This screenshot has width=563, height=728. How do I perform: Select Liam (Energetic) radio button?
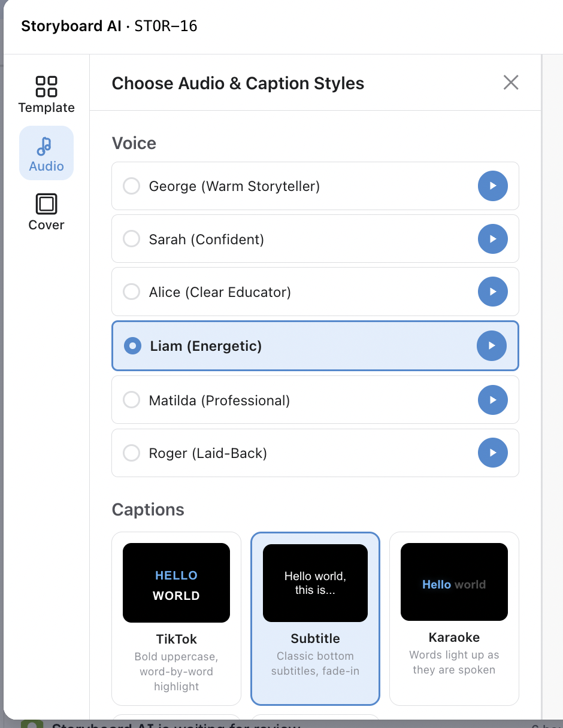[132, 346]
